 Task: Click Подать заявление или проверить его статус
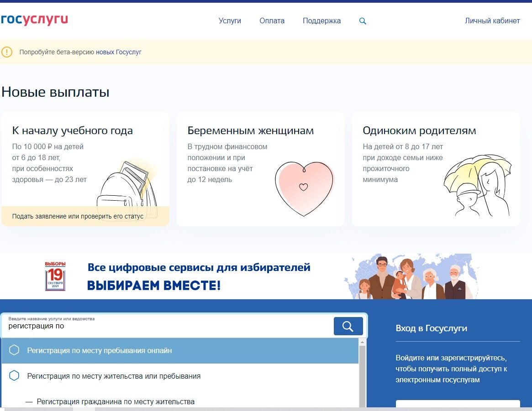78,216
